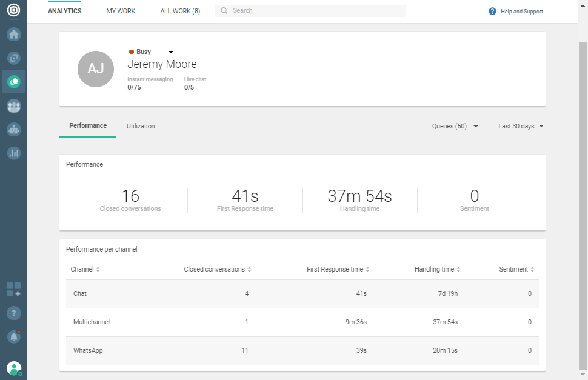
Task: Open the notifications bell icon
Action: tap(13, 336)
